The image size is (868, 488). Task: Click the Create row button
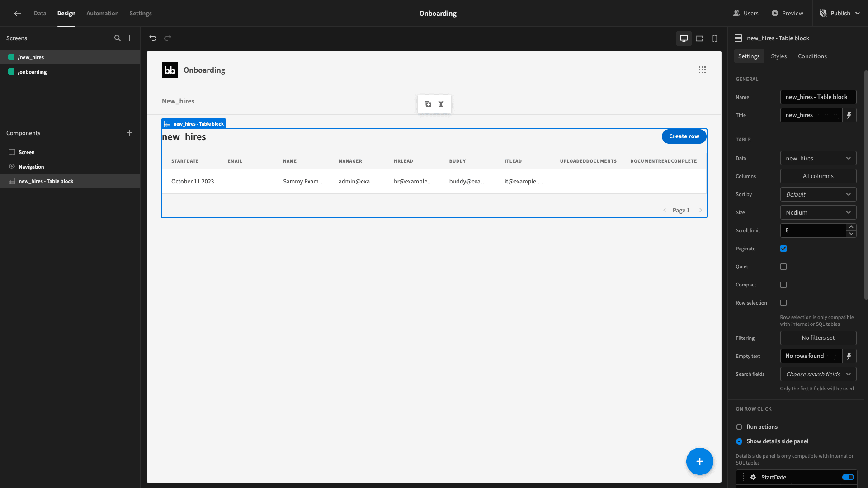[x=684, y=136]
